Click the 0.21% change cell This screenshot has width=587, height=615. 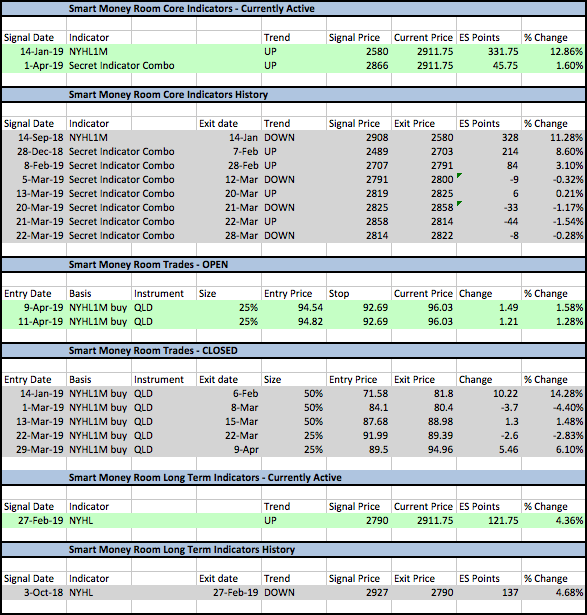(x=569, y=193)
